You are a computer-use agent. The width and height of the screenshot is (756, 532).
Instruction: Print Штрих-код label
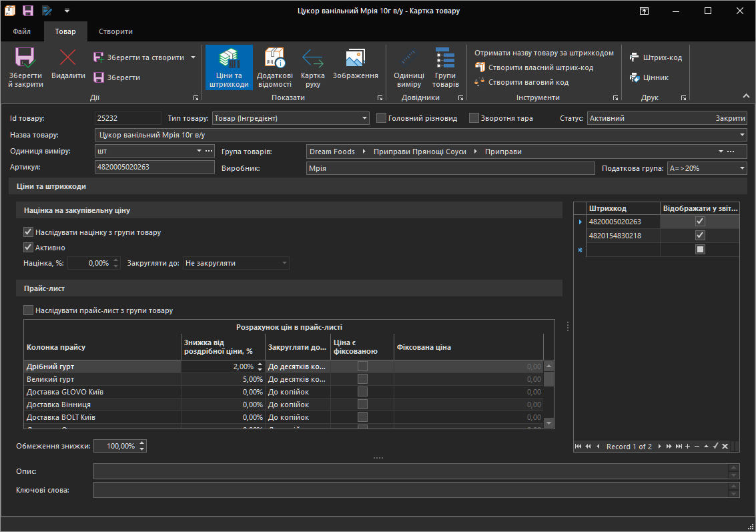tap(655, 57)
